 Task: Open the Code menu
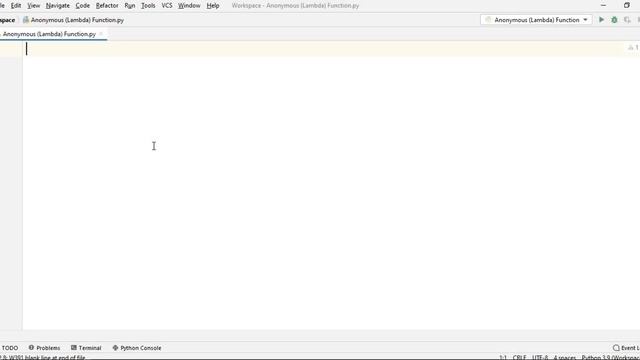[82, 6]
